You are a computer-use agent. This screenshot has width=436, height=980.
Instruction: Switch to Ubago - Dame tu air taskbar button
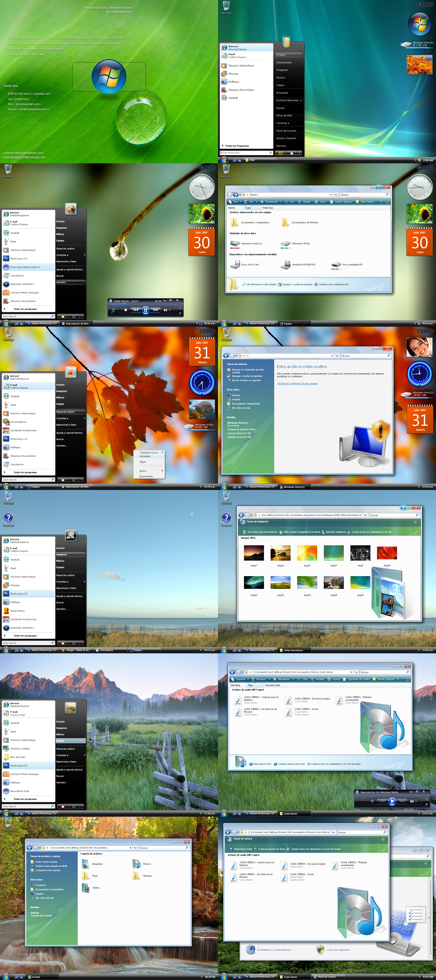pos(76,650)
